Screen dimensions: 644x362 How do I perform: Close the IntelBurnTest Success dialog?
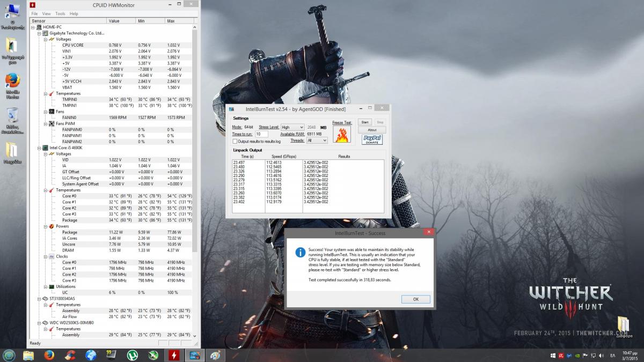pos(428,233)
